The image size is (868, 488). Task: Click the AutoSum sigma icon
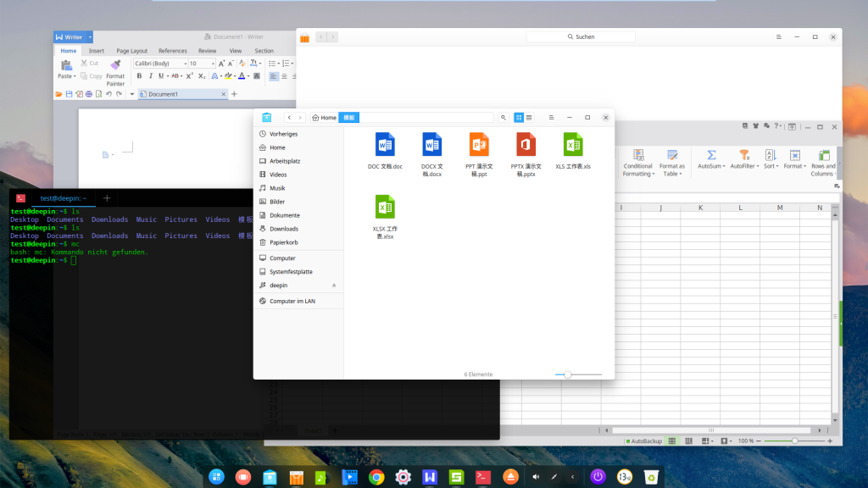point(711,155)
